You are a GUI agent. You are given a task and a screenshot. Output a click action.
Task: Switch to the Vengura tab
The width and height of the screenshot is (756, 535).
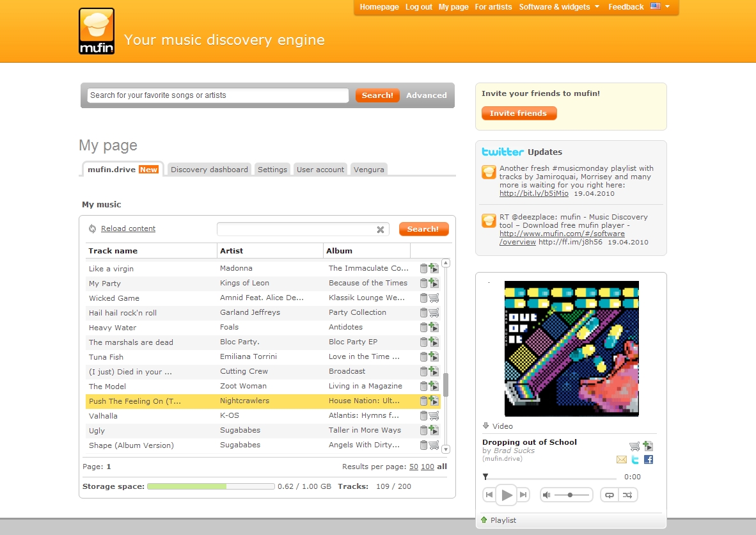pos(369,170)
